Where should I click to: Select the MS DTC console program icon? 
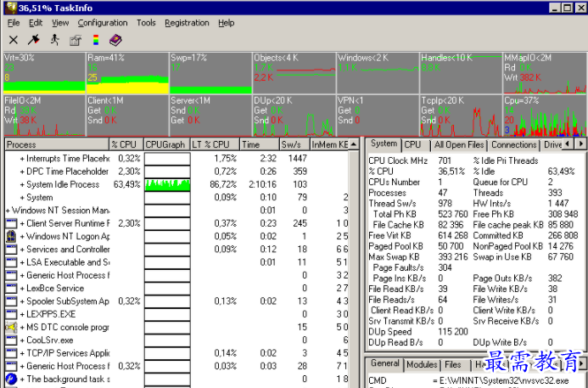11,327
